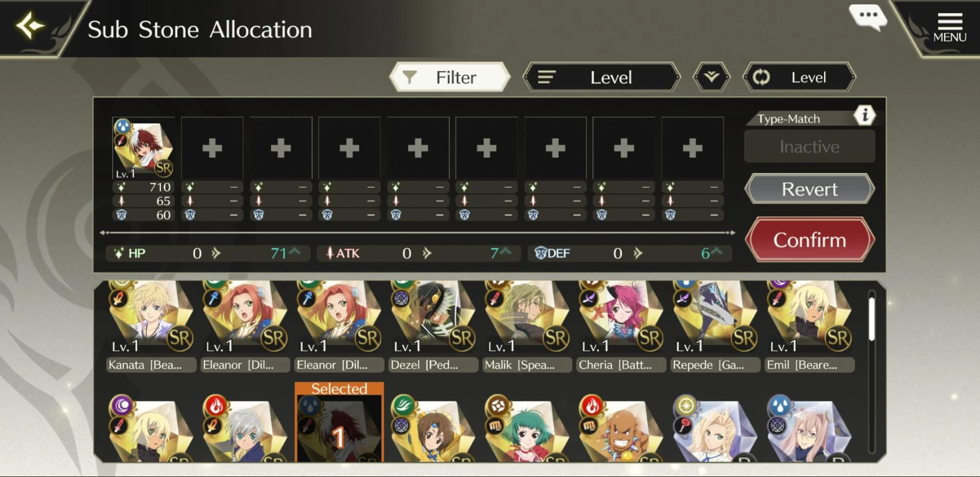This screenshot has height=477, width=980.
Task: Toggle the Inactive Type-Match indicator
Action: 809,147
